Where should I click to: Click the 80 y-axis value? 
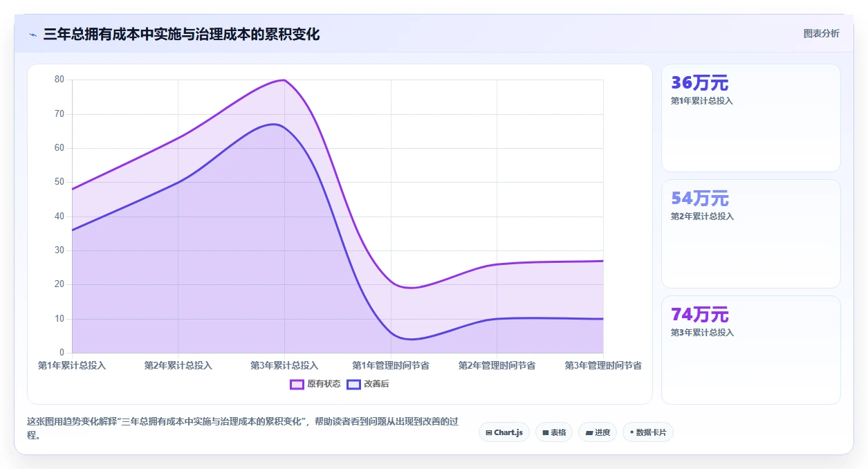(x=59, y=80)
